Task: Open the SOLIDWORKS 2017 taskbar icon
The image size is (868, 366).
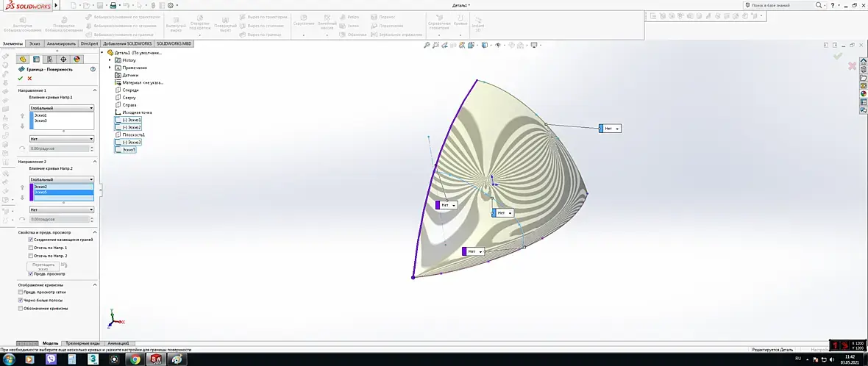Action: tap(155, 359)
